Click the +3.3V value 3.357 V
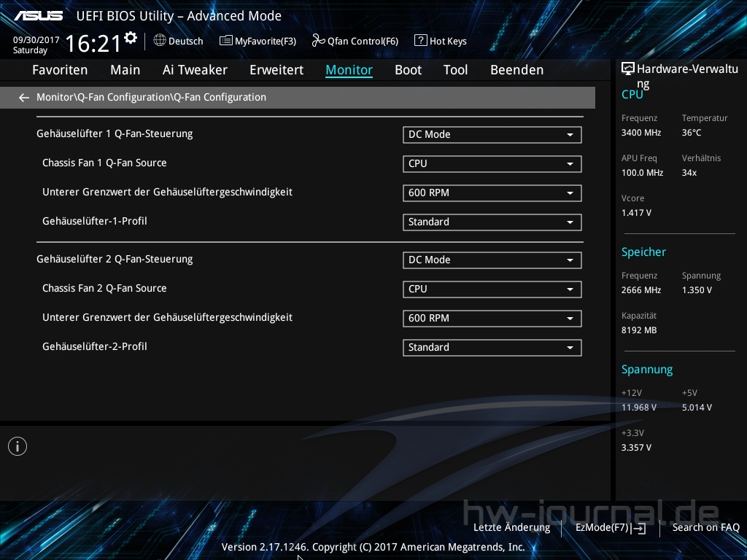This screenshot has height=560, width=747. pyautogui.click(x=636, y=448)
